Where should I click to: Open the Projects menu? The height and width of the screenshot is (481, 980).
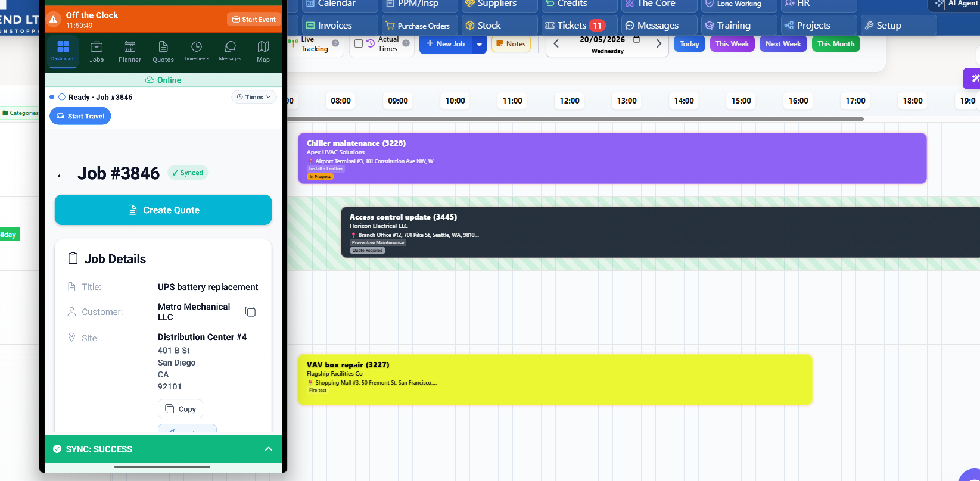point(819,26)
